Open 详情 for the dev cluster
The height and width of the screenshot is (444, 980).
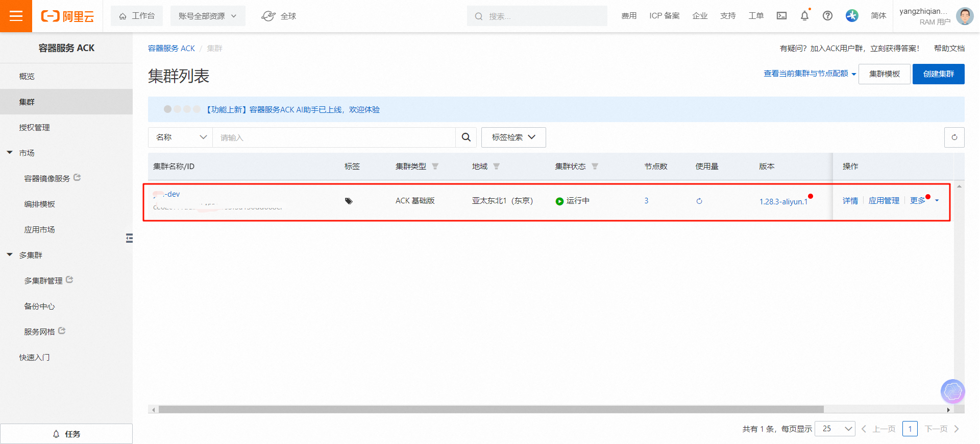pyautogui.click(x=850, y=201)
